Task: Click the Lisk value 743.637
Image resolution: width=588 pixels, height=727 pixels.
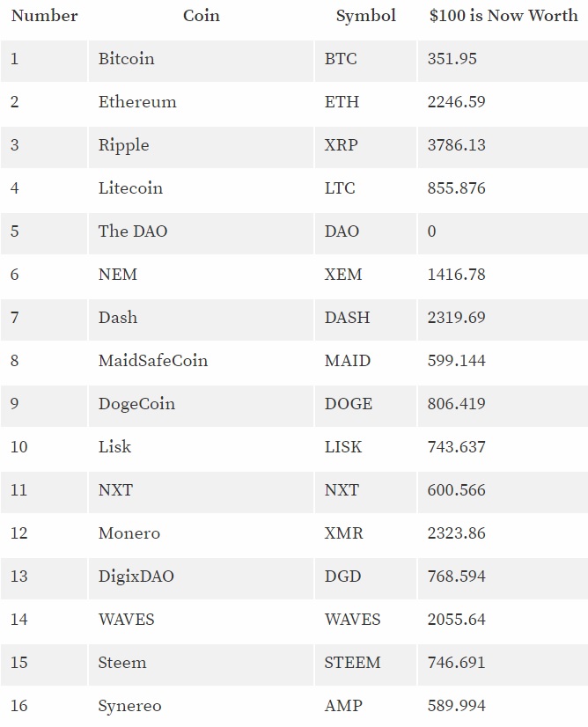Action: pyautogui.click(x=456, y=447)
